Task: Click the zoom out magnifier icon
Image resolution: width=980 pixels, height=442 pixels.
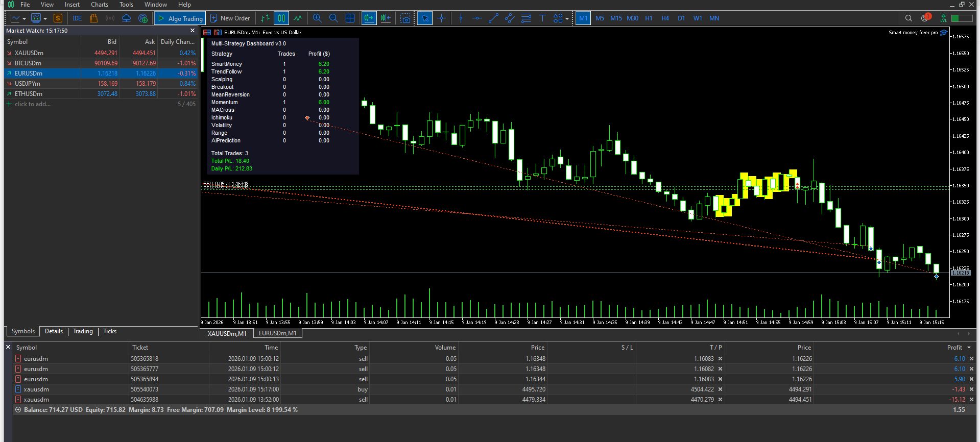Action: tap(333, 18)
